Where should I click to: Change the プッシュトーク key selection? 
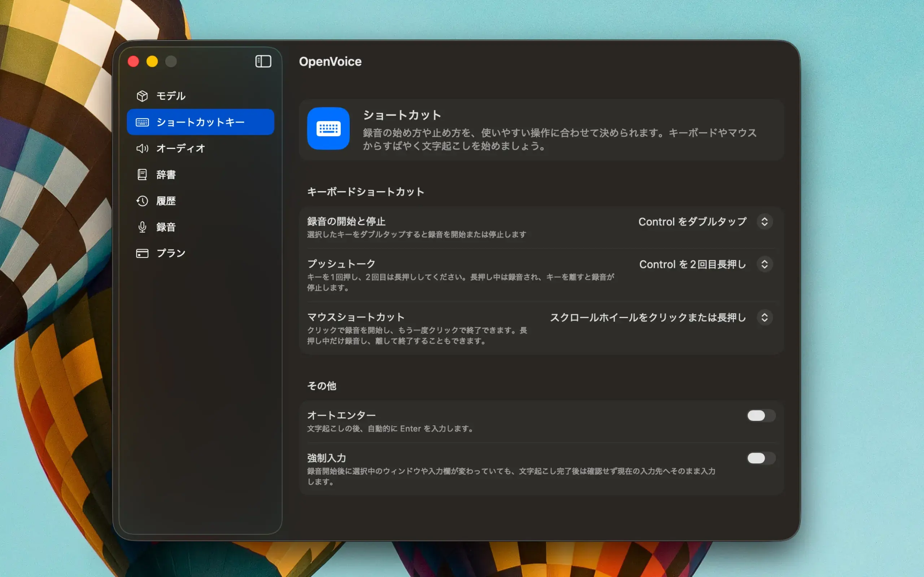point(765,264)
